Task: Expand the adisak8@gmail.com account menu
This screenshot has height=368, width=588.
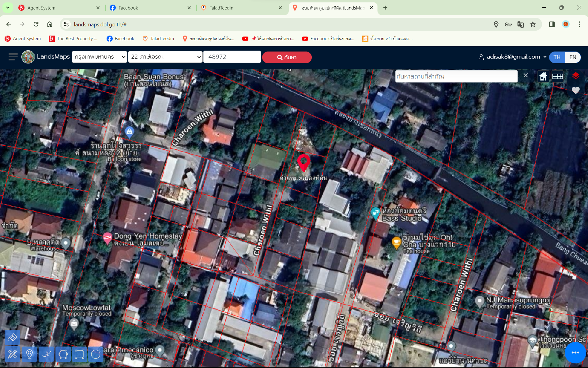Action: (x=512, y=57)
